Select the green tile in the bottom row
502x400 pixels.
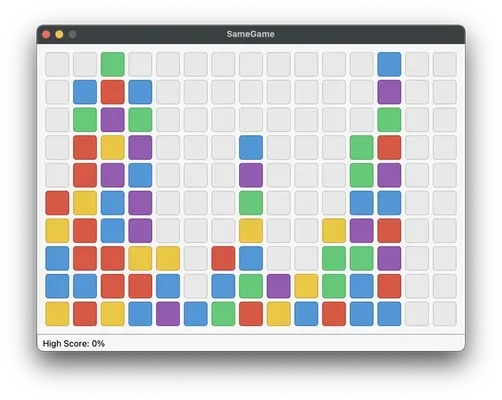click(223, 314)
